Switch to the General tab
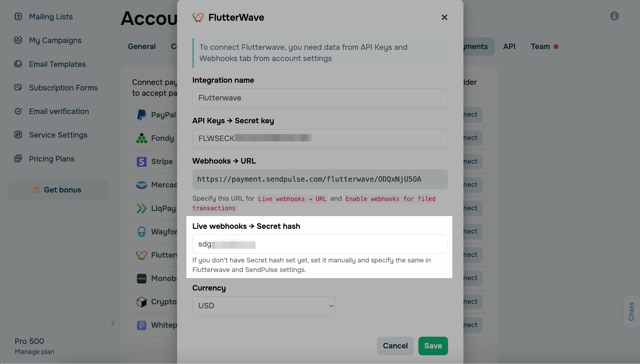The width and height of the screenshot is (640, 364). point(142,46)
